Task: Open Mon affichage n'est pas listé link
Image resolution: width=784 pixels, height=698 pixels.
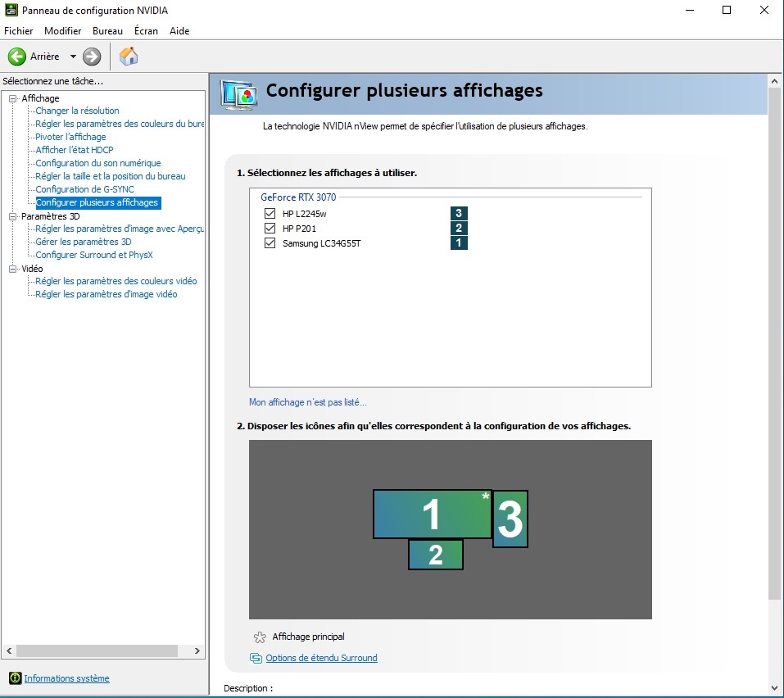Action: (x=307, y=402)
